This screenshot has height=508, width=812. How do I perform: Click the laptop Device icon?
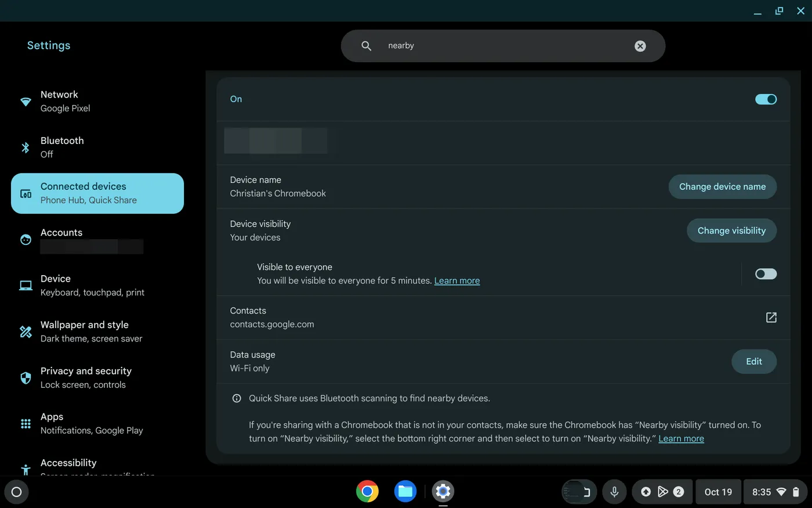26,286
